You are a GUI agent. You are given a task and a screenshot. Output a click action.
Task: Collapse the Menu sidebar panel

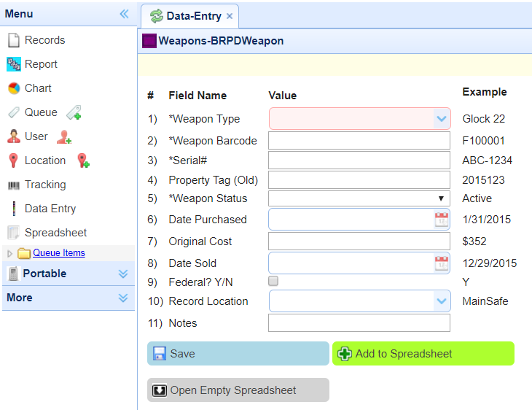click(124, 14)
